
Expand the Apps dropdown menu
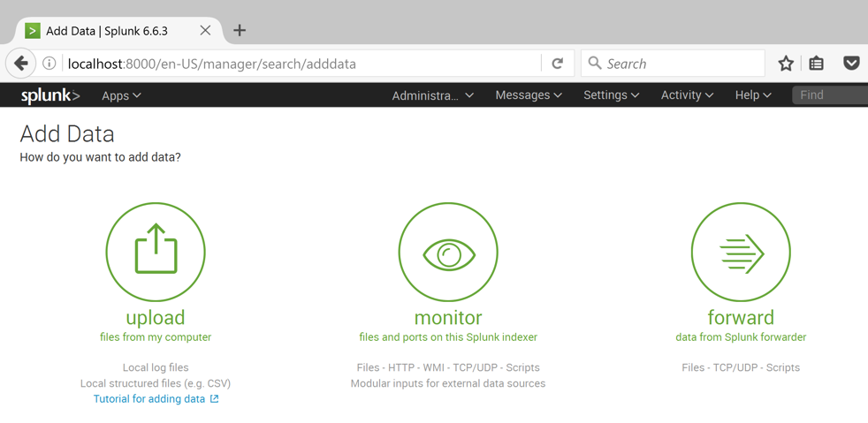(121, 95)
